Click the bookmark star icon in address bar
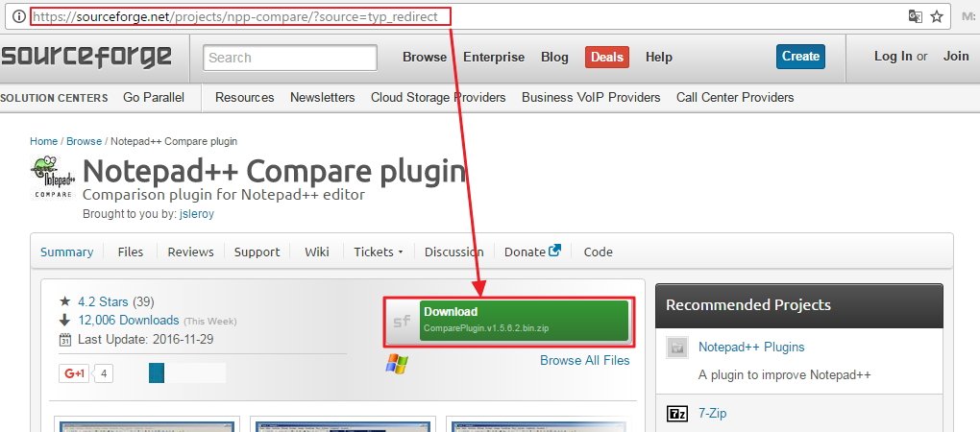Screen dimensions: 980x432 point(937,16)
